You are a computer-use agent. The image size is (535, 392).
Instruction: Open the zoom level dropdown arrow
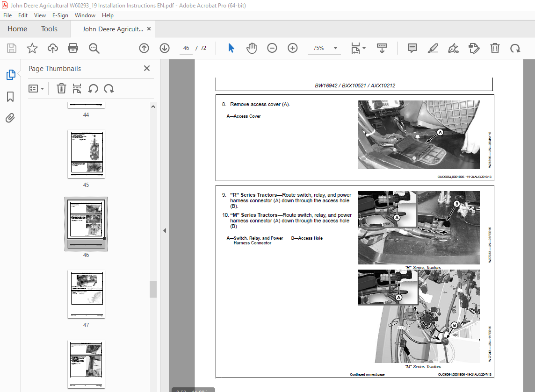335,48
